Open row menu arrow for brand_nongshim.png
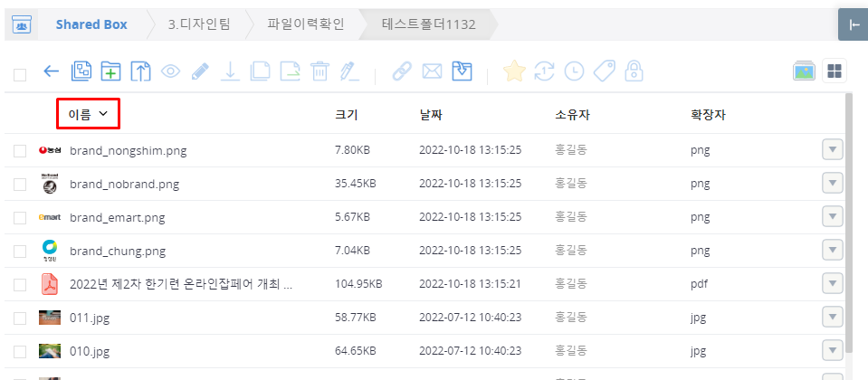 [x=833, y=150]
